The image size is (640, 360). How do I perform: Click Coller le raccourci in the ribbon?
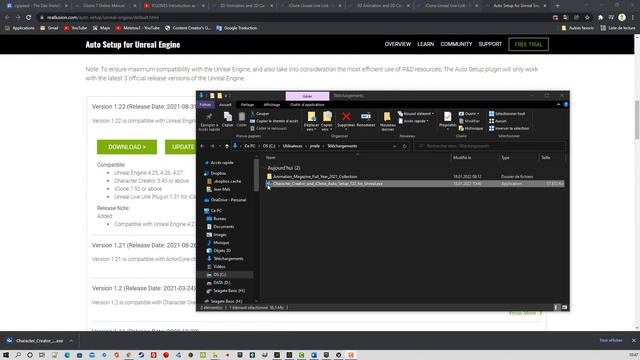click(x=269, y=128)
